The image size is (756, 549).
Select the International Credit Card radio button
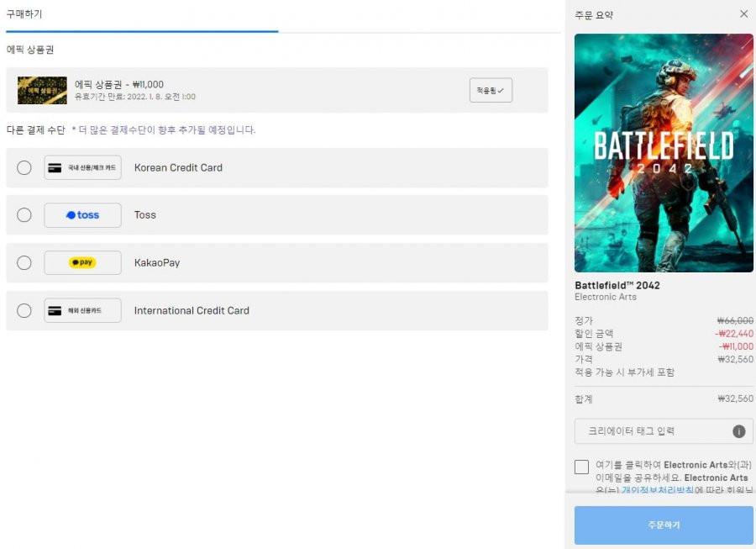tap(24, 310)
